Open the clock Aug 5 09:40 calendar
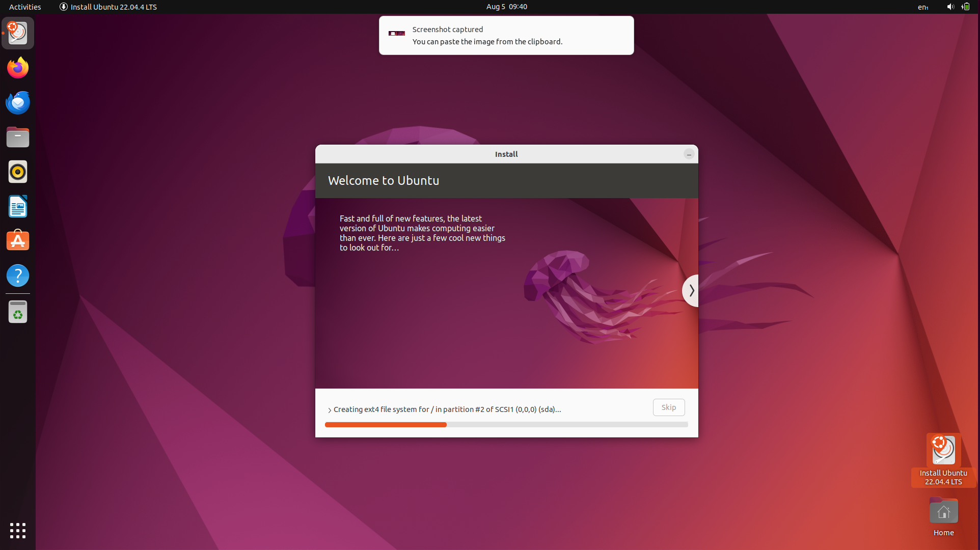This screenshot has height=550, width=980. tap(507, 7)
